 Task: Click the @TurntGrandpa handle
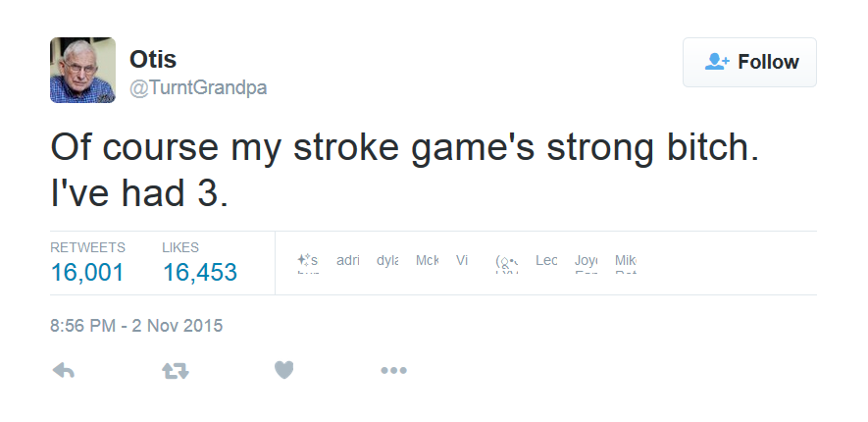pyautogui.click(x=198, y=87)
